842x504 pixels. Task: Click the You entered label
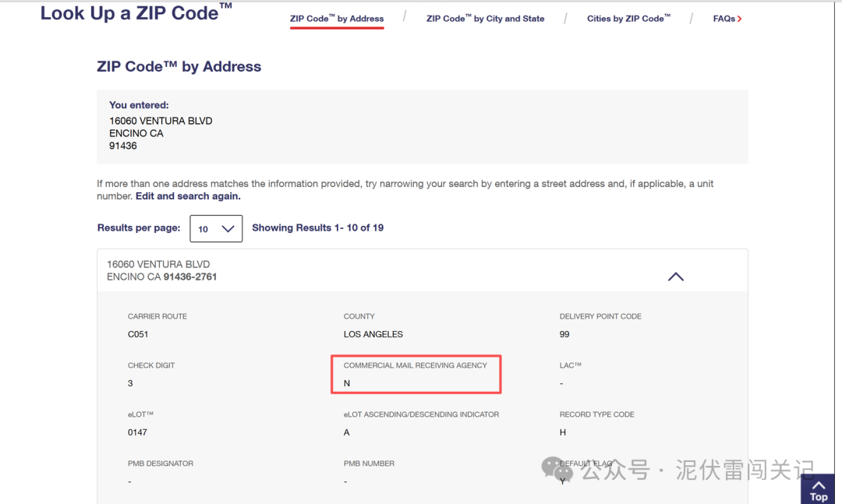click(x=139, y=105)
